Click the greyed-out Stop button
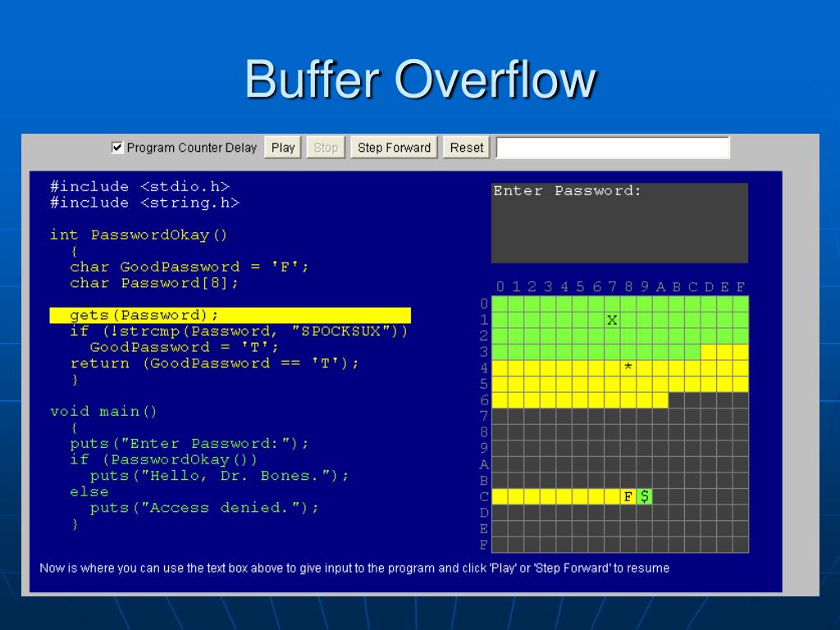 point(326,148)
